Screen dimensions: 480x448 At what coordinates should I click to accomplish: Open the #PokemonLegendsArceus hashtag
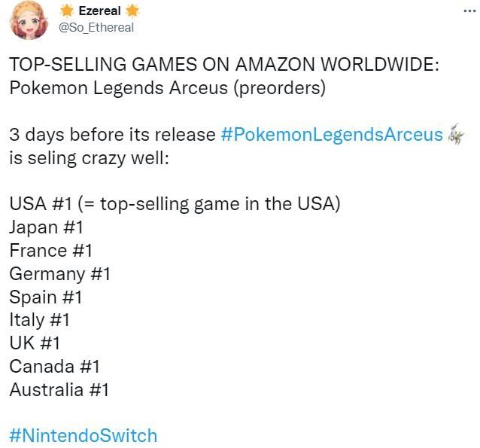(332, 135)
